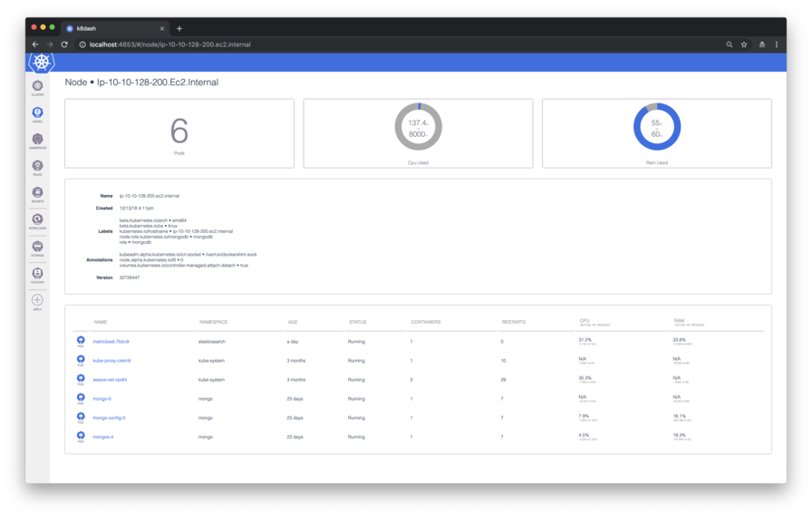Go to Namespaces in the sidebar
The height and width of the screenshot is (517, 812).
pos(37,141)
